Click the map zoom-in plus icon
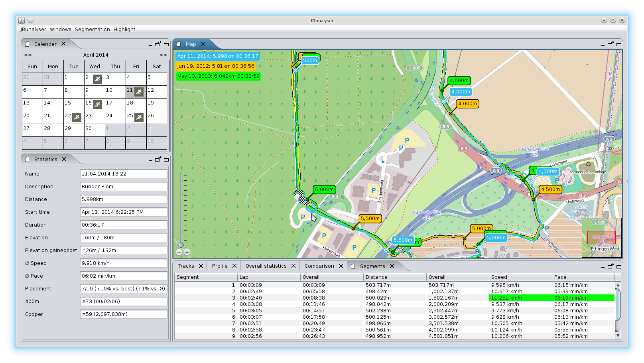The image size is (644, 363). 187,252
